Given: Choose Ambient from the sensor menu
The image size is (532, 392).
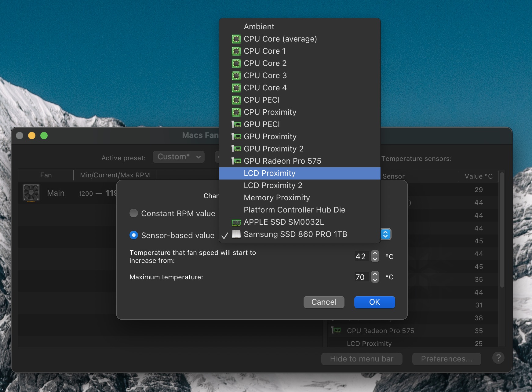Looking at the screenshot, I should tap(300, 27).
